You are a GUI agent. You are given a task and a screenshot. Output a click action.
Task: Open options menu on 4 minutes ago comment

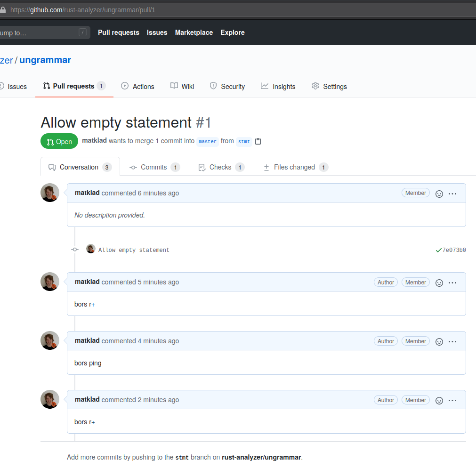452,341
